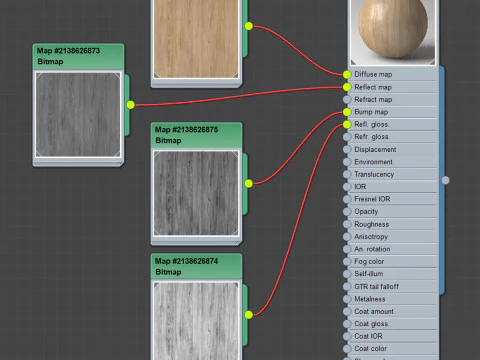This screenshot has width=480, height=360.
Task: Select the Metalness slot label
Action: pyautogui.click(x=370, y=299)
